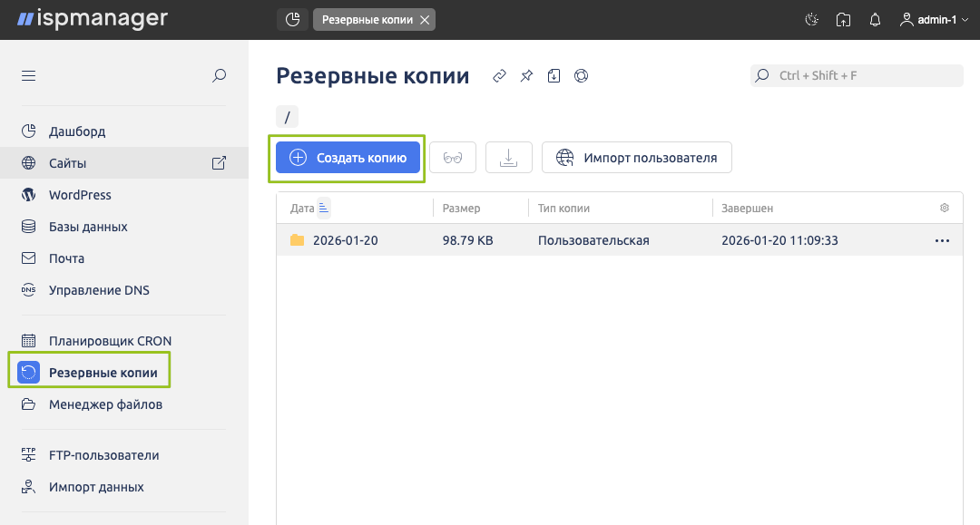This screenshot has width=980, height=525.
Task: Pin the Резервные копии page
Action: [x=526, y=76]
